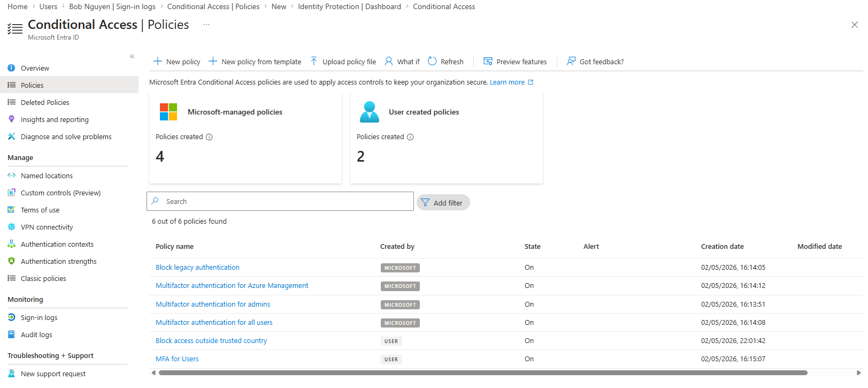
Task: Click the MICROSOFT badge on Block legacy authentication
Action: [x=400, y=268]
